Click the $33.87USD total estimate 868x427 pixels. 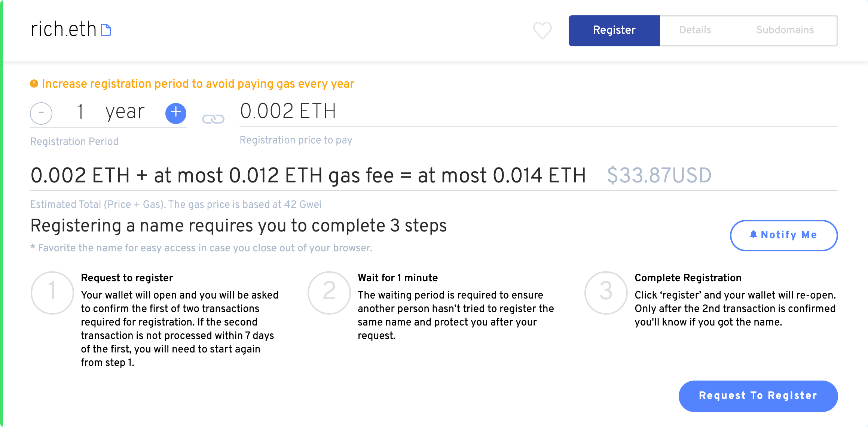coord(659,175)
